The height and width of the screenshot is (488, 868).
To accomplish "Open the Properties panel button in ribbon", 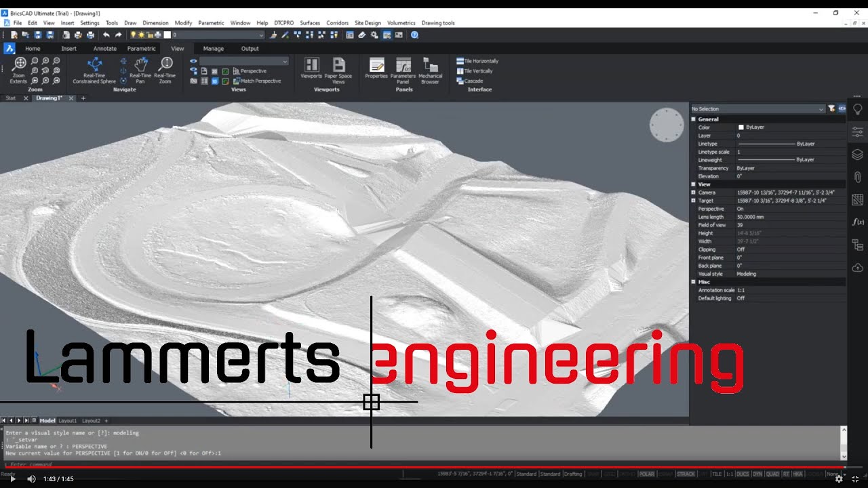I will 376,68.
